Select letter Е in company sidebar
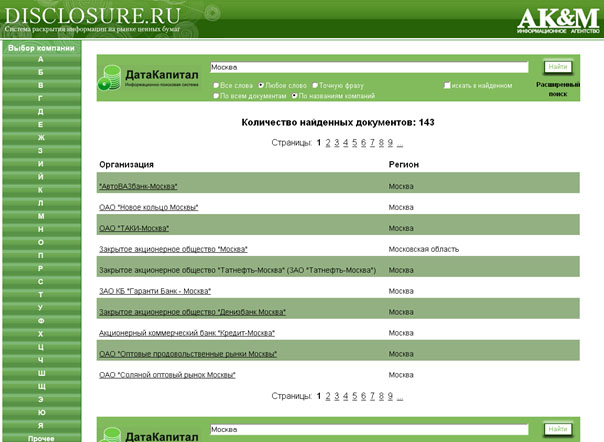Screen dimensions: 604x442 click(x=41, y=125)
